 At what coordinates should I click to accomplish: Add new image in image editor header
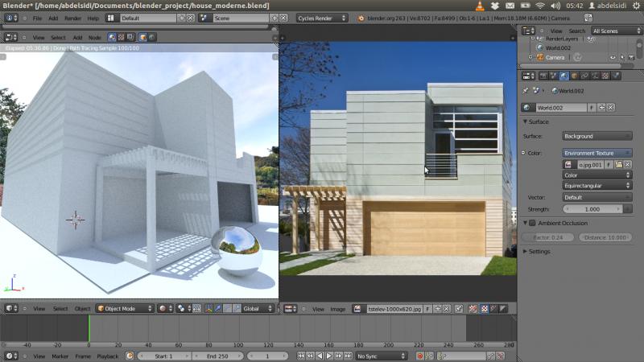click(x=437, y=309)
